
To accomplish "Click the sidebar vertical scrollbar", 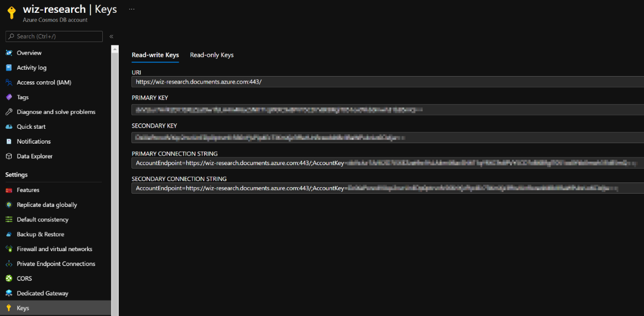I will (114, 181).
